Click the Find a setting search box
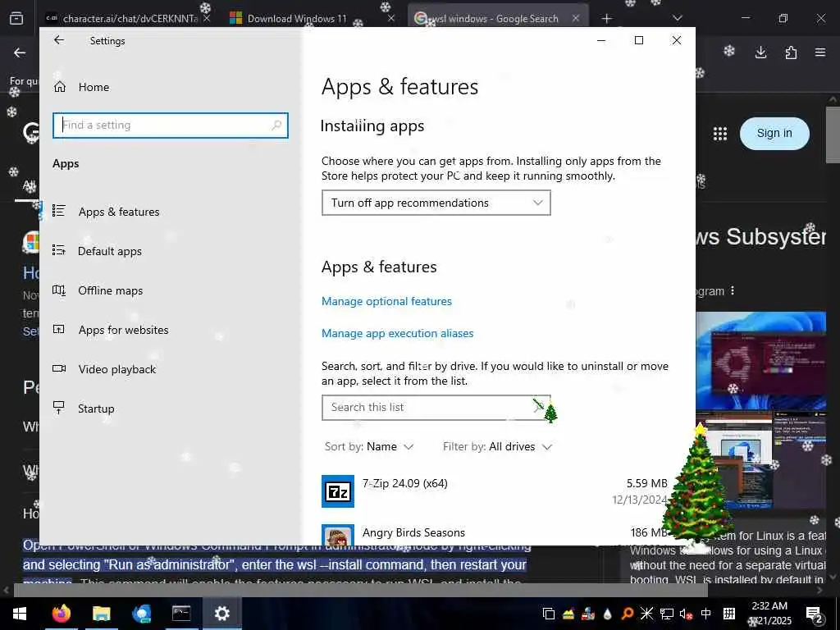This screenshot has height=630, width=840. 171,125
